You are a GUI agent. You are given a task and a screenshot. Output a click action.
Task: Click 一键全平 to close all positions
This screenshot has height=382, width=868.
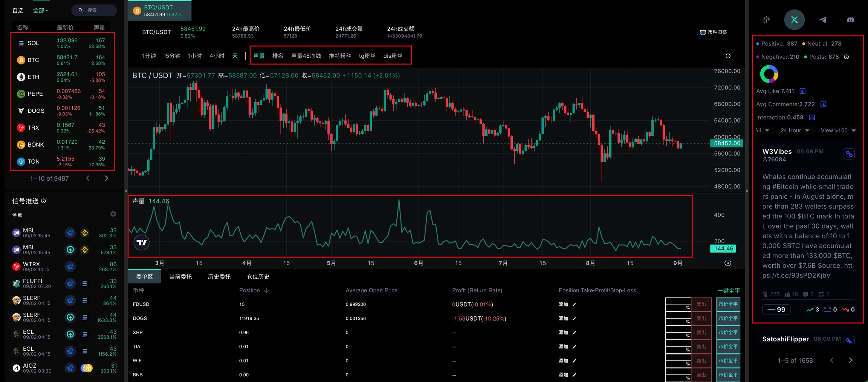[728, 291]
